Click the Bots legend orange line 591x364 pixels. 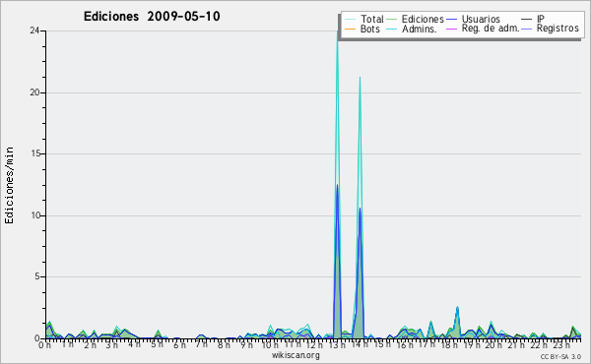[x=350, y=29]
